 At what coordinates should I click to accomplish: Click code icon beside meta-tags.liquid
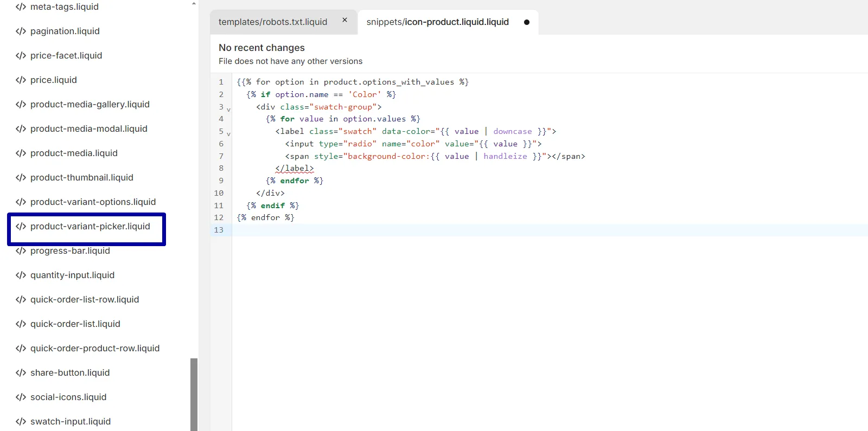point(21,7)
